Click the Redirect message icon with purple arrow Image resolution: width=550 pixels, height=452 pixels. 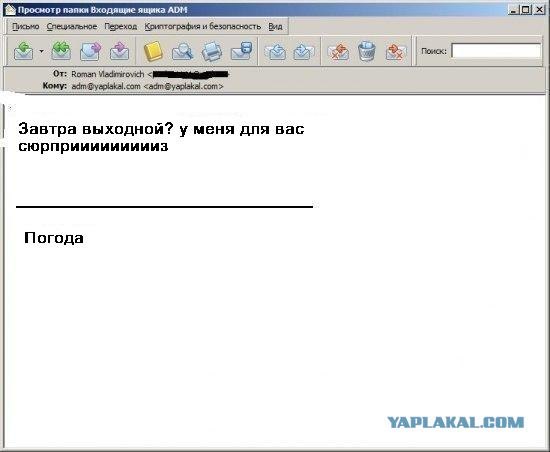119,51
